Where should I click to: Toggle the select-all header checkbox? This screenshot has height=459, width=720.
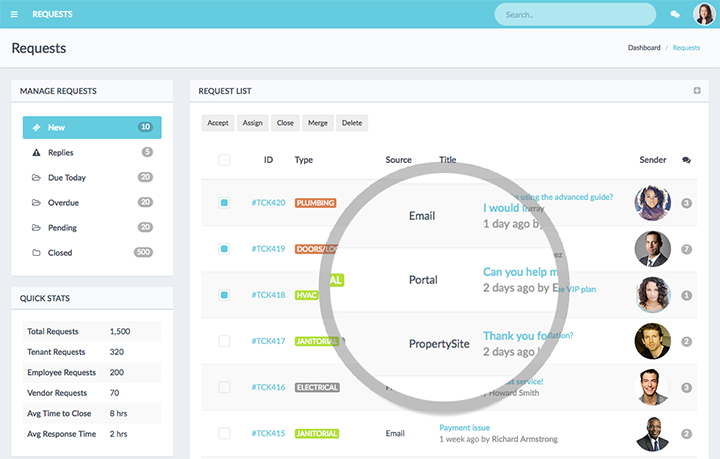pyautogui.click(x=224, y=160)
